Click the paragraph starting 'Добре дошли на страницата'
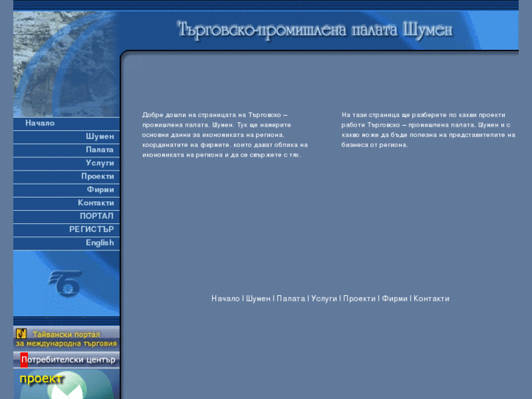 click(x=225, y=135)
